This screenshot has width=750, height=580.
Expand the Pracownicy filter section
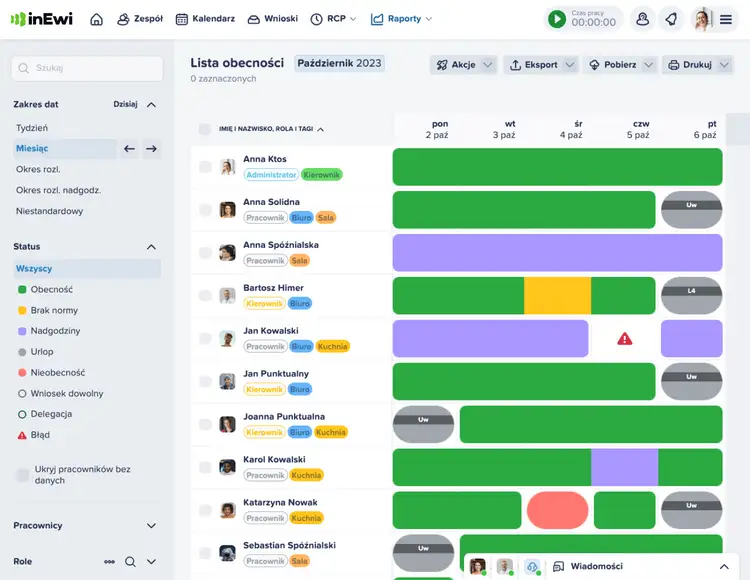coord(151,526)
